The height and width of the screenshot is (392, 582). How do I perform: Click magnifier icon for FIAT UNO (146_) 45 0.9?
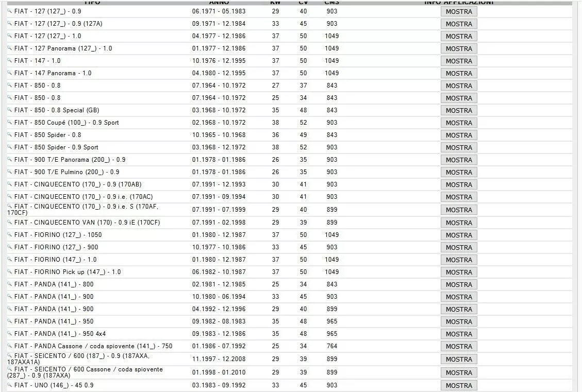click(x=10, y=385)
